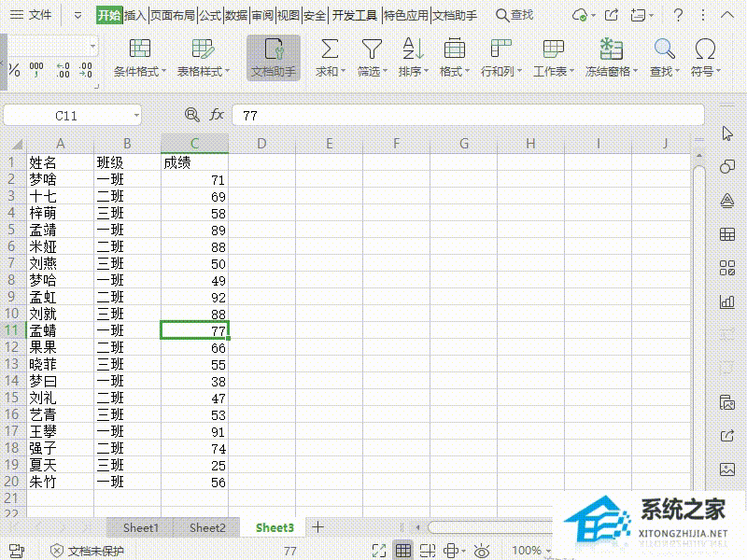The height and width of the screenshot is (560, 747).
Task: Switch to the Sheet1 tab
Action: pyautogui.click(x=141, y=527)
